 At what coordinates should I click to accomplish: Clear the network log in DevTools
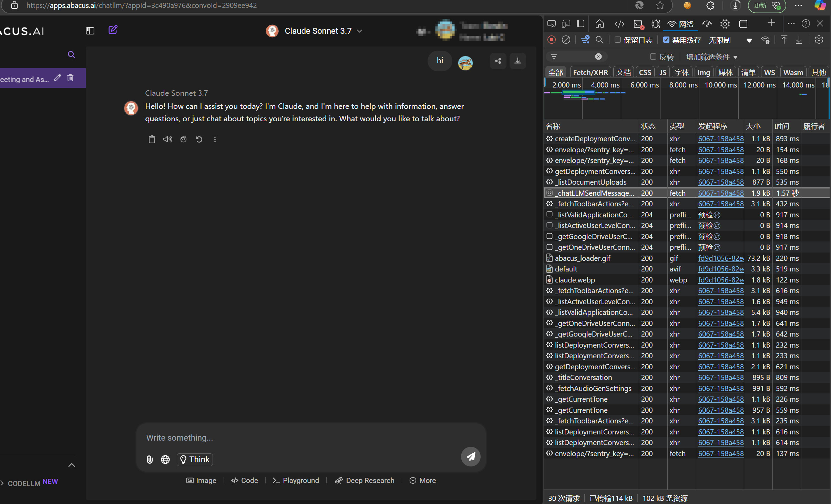(566, 40)
